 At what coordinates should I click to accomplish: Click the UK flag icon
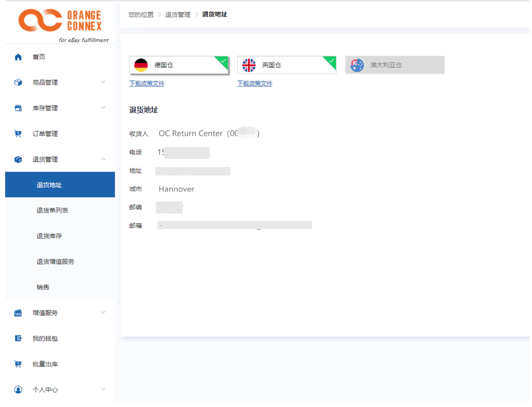[x=249, y=65]
